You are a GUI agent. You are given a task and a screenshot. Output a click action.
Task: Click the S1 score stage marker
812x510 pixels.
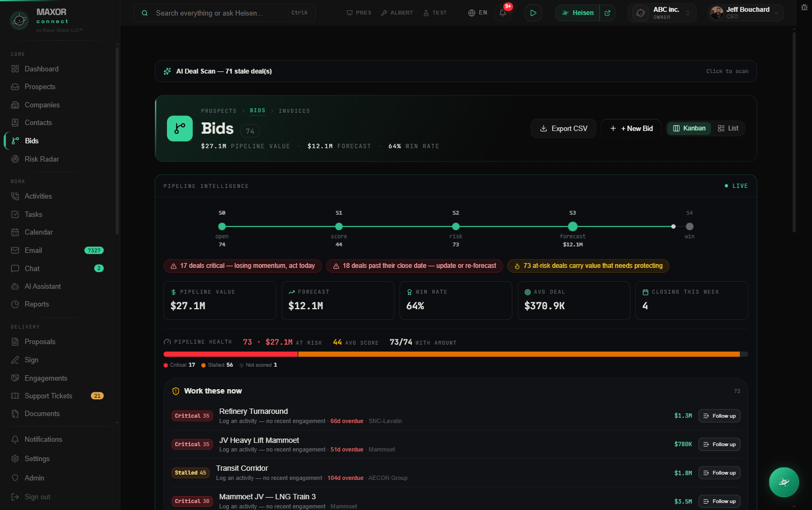[339, 227]
